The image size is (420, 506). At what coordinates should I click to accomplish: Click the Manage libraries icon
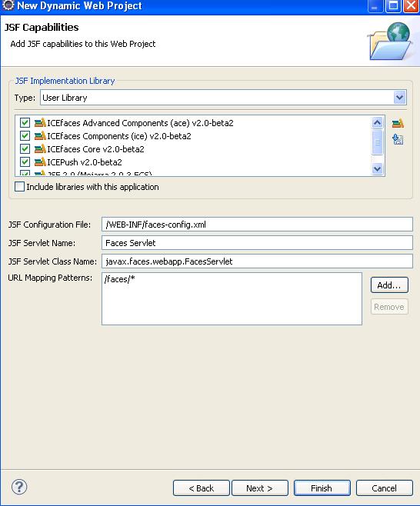(x=398, y=123)
